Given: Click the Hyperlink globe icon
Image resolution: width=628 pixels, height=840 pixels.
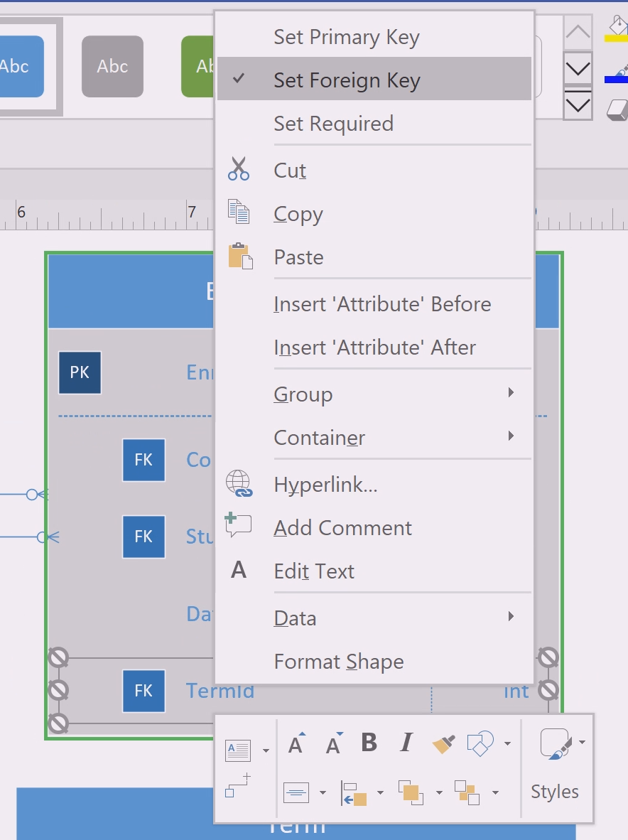Looking at the screenshot, I should (x=239, y=484).
